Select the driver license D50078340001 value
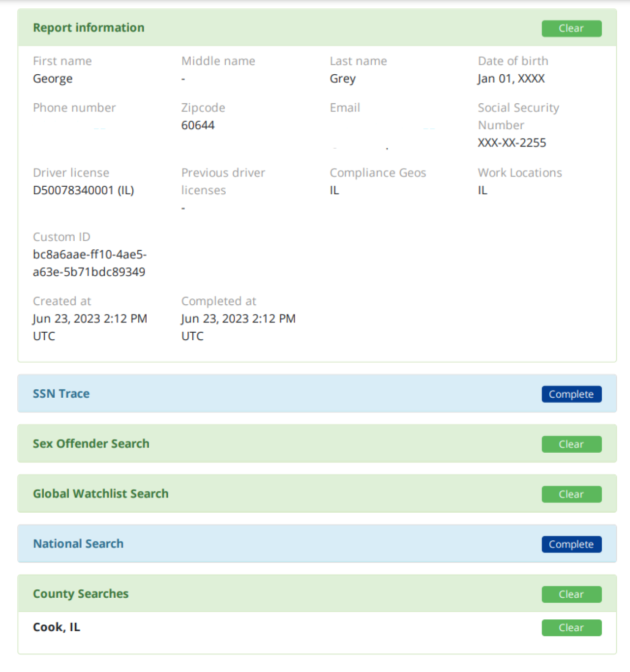The height and width of the screenshot is (672, 630). (84, 190)
